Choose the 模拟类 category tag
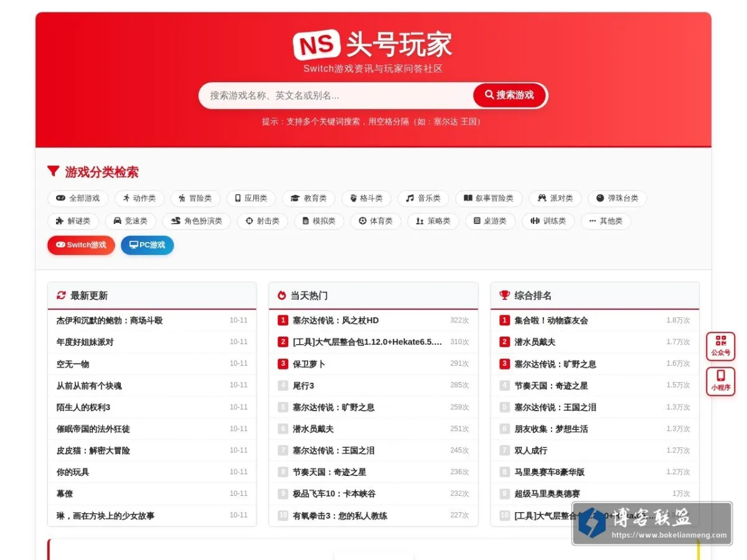The height and width of the screenshot is (560, 747). point(319,221)
